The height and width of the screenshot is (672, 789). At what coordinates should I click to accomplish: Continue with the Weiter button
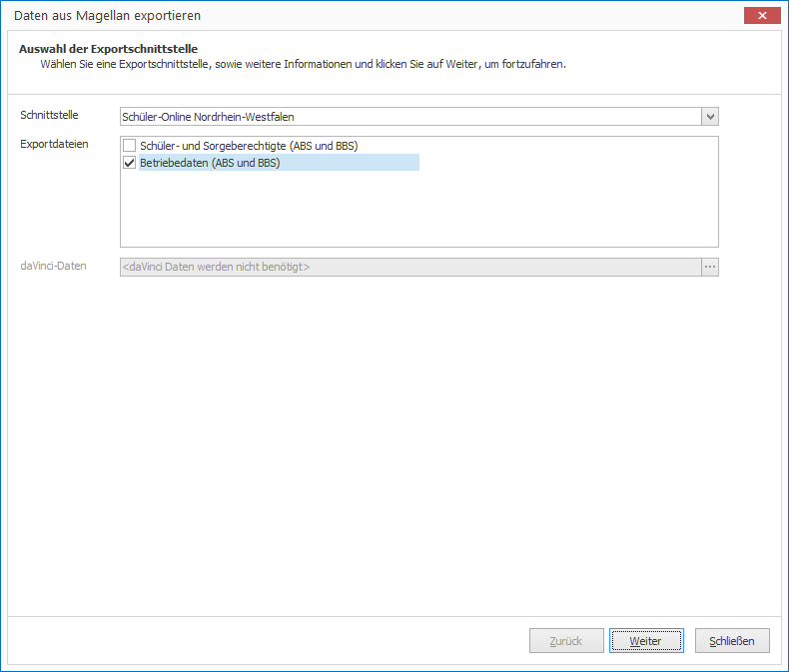coord(646,641)
